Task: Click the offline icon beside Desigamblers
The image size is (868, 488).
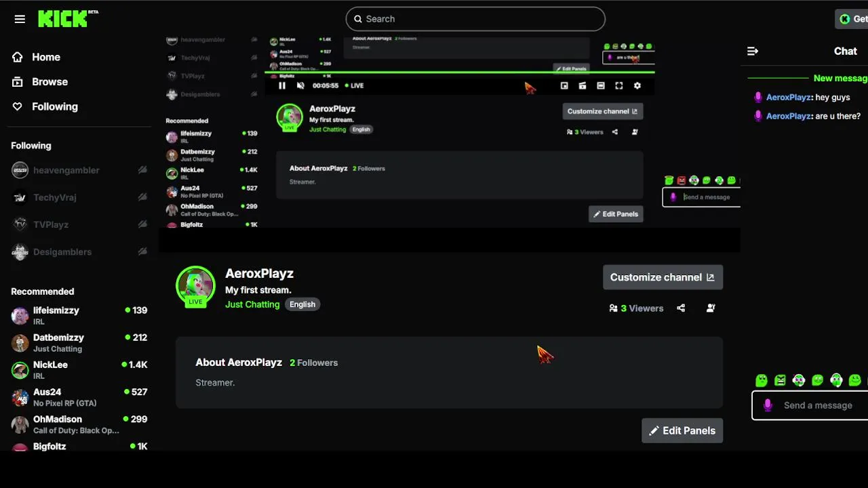Action: click(142, 251)
